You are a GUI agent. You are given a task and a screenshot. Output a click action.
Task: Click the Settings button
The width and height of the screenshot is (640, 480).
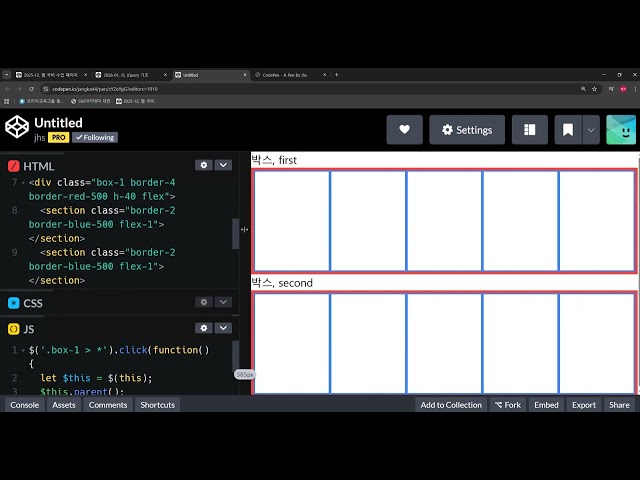coord(467,130)
